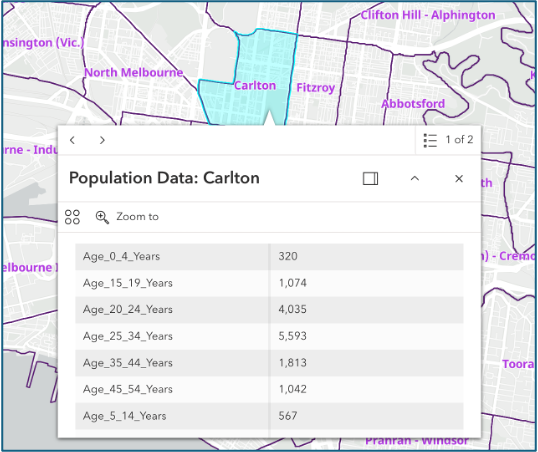Click the Age_0_4_Years table row
This screenshot has width=538, height=452.
pos(269,256)
